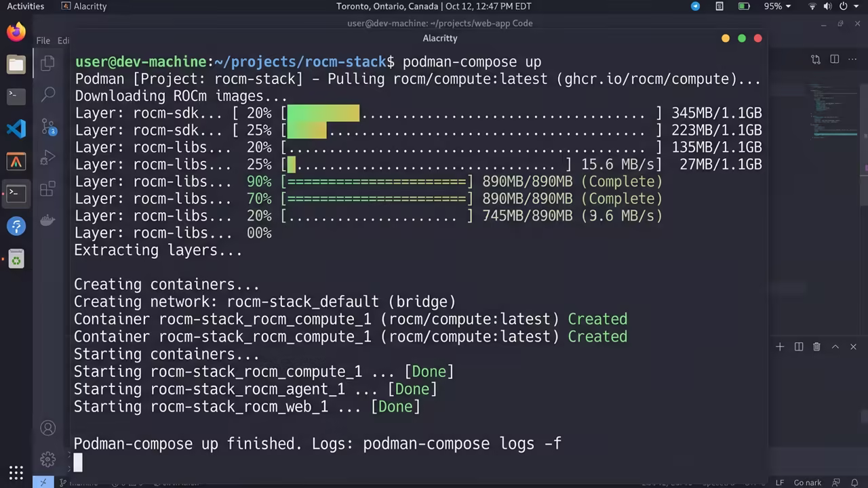Open VS Code Source Control view
868x488 pixels.
click(47, 126)
